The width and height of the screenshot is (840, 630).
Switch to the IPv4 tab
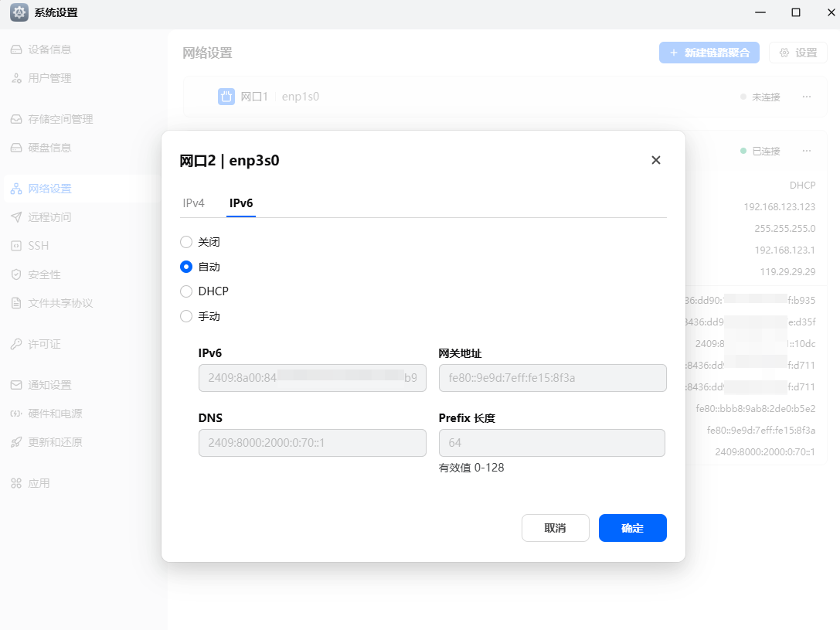point(193,203)
